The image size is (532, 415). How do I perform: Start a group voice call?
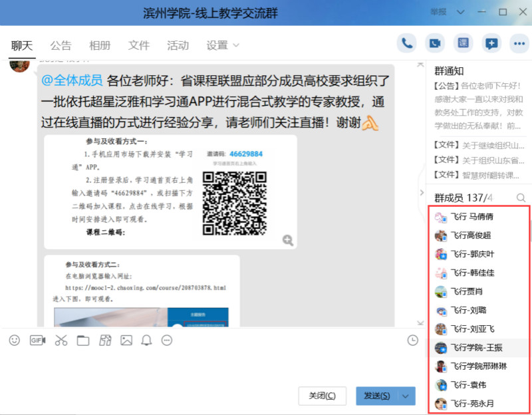click(x=407, y=44)
